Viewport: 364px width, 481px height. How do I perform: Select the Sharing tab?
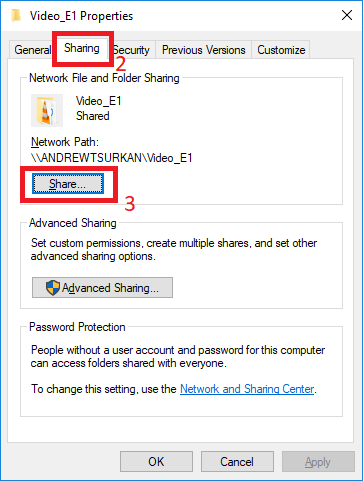click(82, 48)
